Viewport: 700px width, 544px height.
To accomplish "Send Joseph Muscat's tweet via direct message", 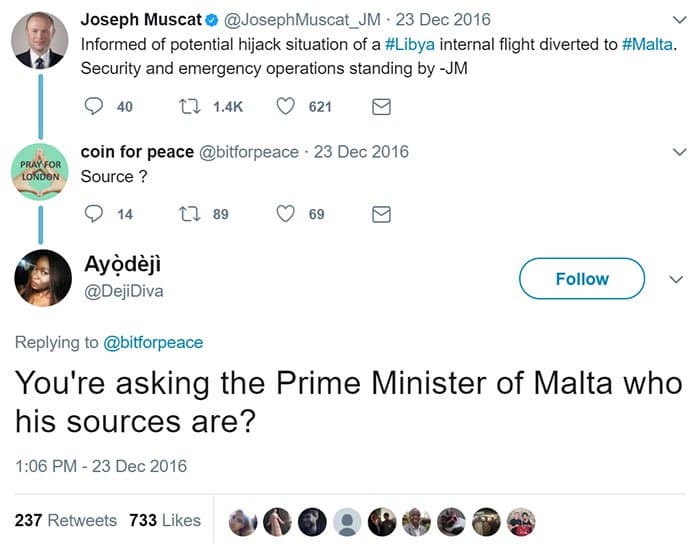I will (381, 106).
